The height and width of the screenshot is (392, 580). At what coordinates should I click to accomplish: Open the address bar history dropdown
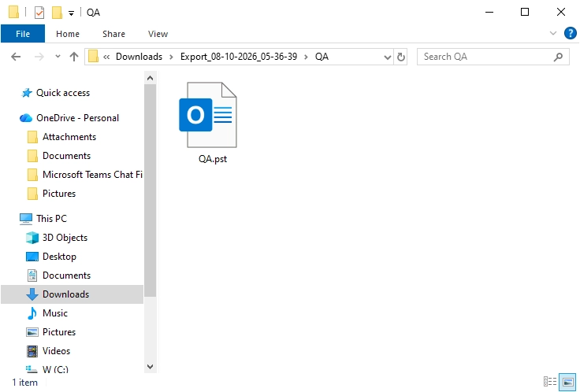387,57
